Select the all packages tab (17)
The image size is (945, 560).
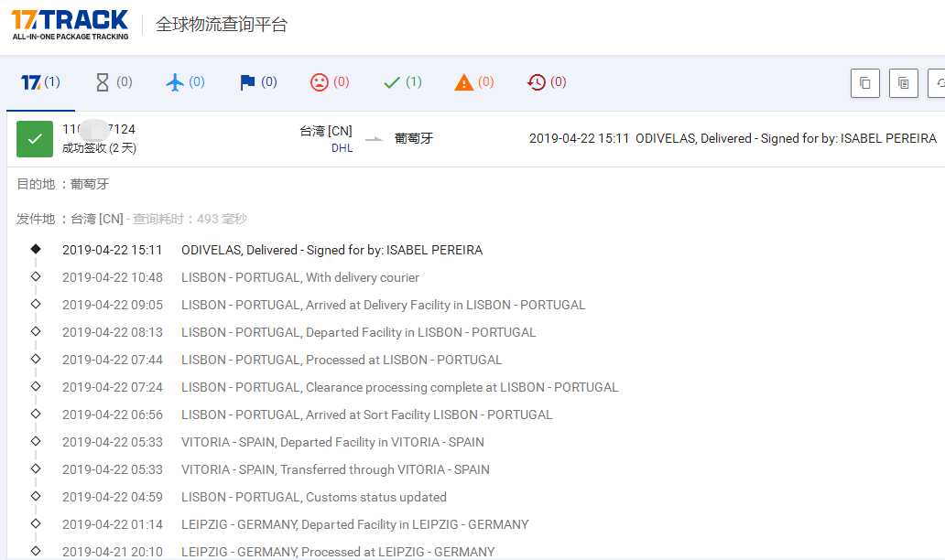coord(40,82)
